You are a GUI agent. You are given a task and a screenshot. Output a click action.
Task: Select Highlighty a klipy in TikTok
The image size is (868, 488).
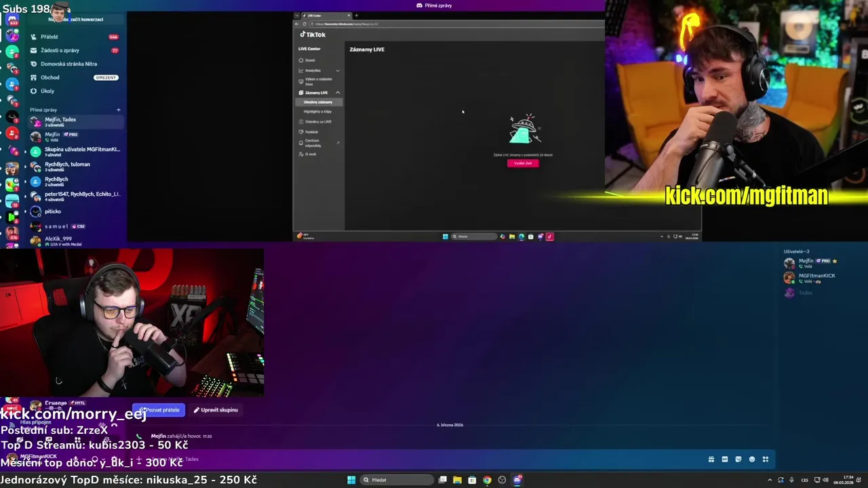tap(317, 111)
